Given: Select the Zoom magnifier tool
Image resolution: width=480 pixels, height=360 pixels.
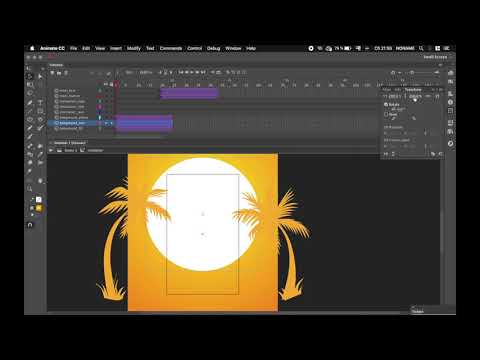Looking at the screenshot, I should (x=30, y=189).
